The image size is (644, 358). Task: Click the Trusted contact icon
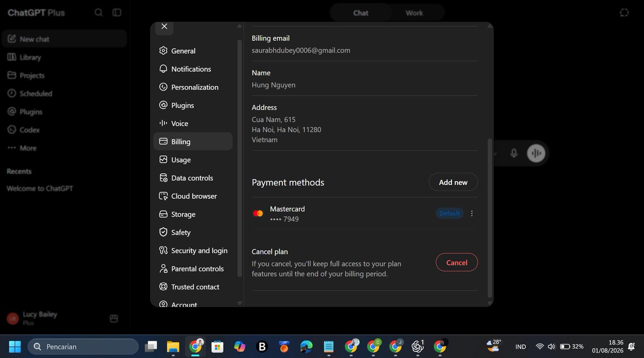[x=164, y=287]
